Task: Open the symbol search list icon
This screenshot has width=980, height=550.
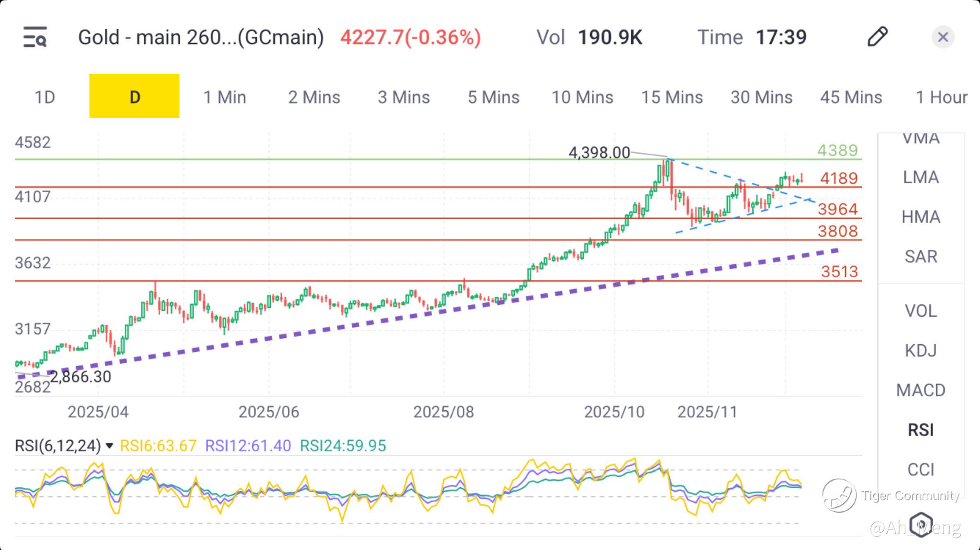Action: [35, 37]
